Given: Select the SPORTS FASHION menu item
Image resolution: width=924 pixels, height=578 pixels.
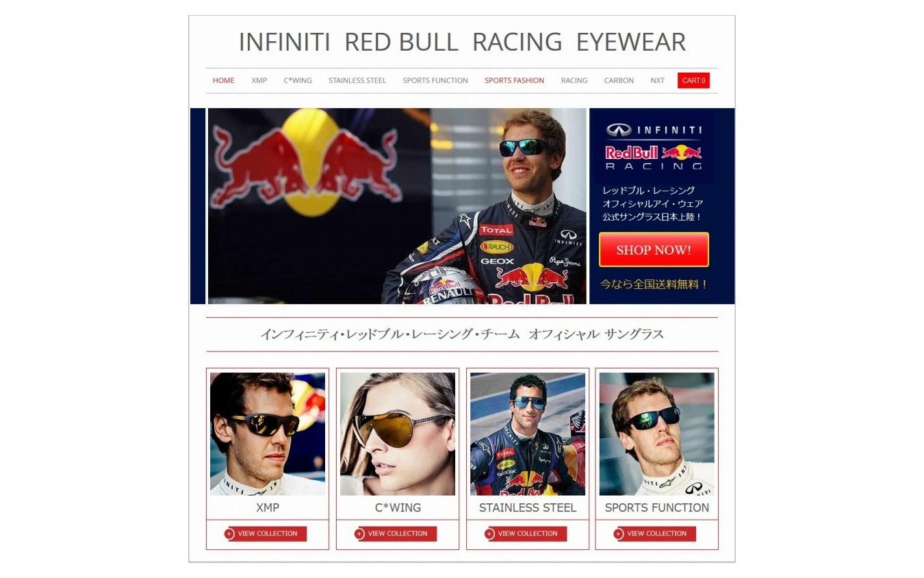Looking at the screenshot, I should tap(514, 81).
